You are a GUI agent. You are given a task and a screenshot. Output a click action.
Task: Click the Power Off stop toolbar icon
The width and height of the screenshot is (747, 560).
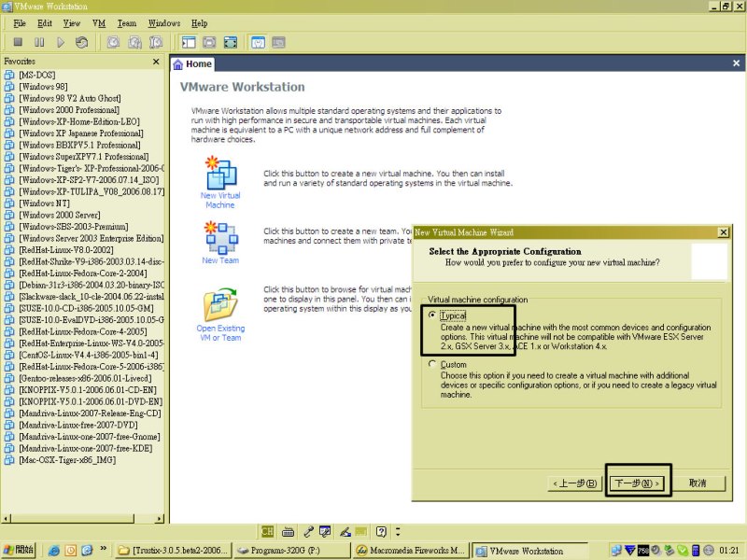[18, 42]
